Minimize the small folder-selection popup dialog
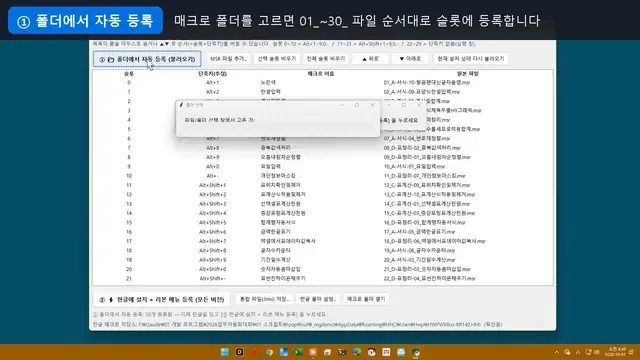 pyautogui.click(x=342, y=105)
